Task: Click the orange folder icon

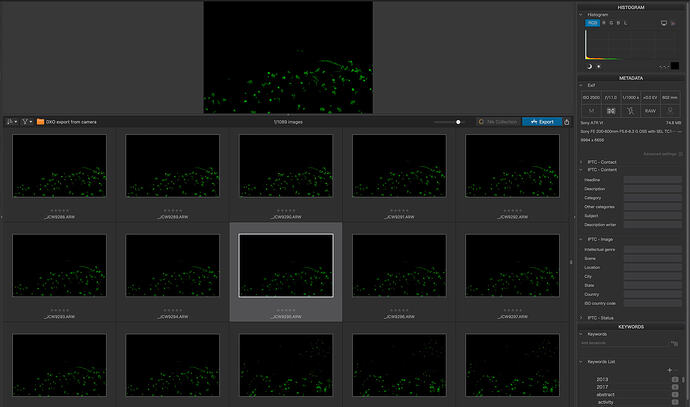Action: pyautogui.click(x=40, y=122)
